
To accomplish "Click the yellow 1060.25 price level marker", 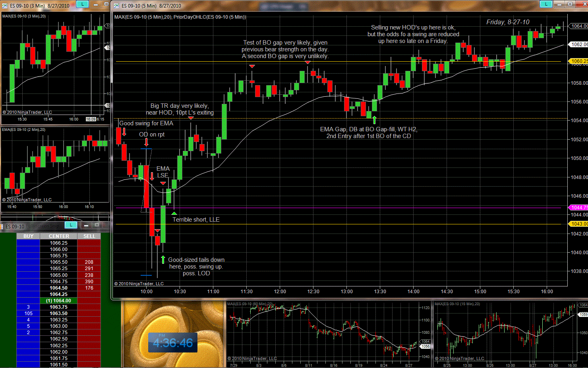I will (578, 61).
